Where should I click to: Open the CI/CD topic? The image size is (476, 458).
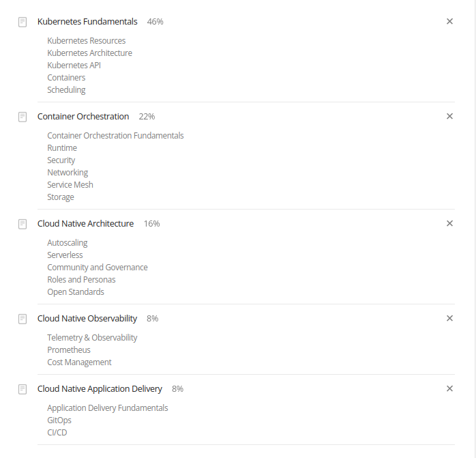click(57, 433)
